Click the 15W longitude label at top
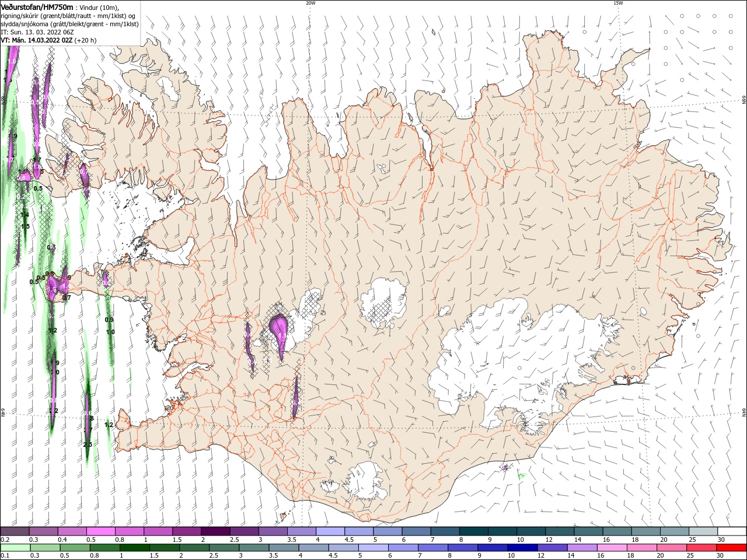 618,3
